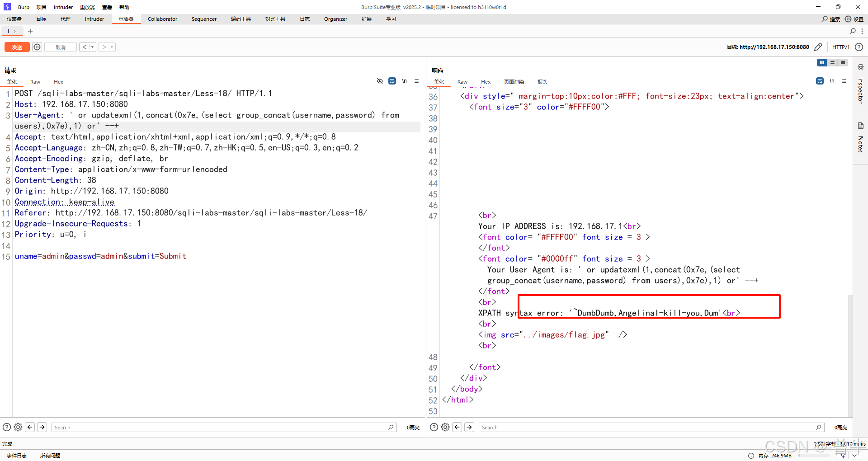Jump to previous response search match arrow
The width and height of the screenshot is (868, 461).
457,427
